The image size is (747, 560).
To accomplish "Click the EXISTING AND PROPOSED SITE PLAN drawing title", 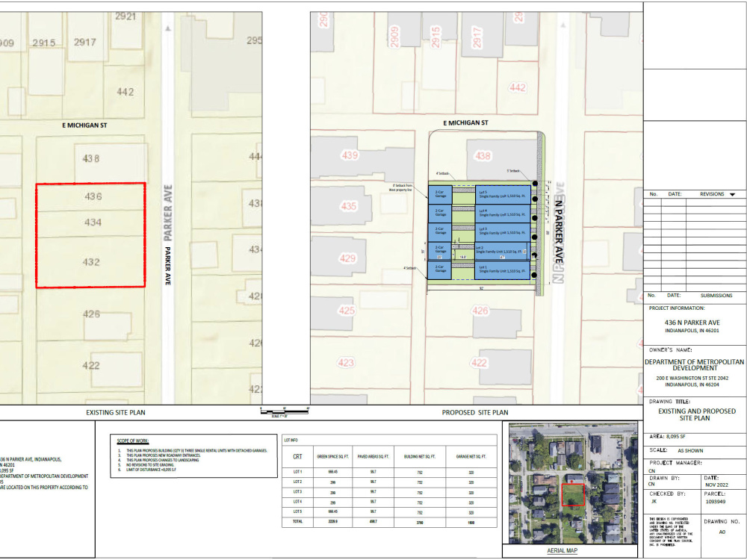I will pyautogui.click(x=696, y=414).
